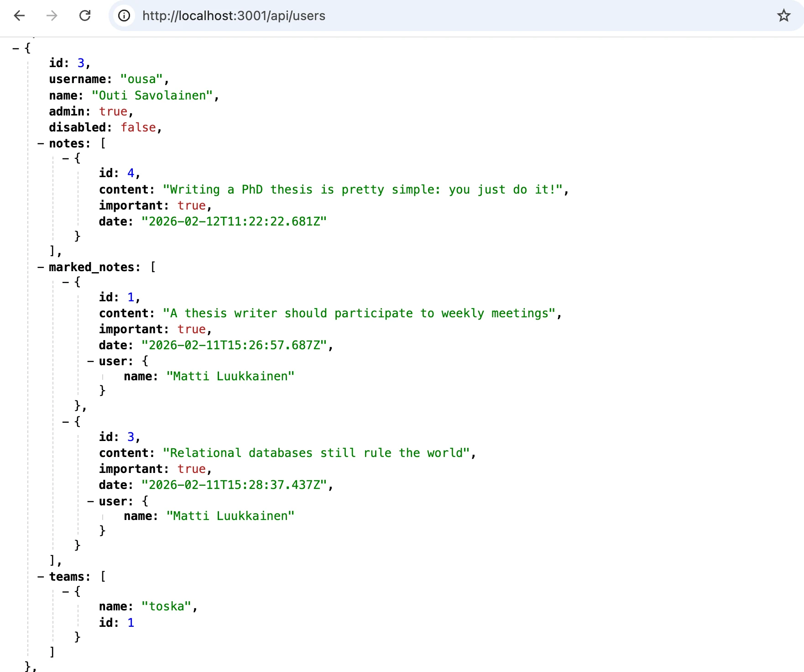Collapse the marked note object with id 1
804x672 pixels.
point(66,282)
